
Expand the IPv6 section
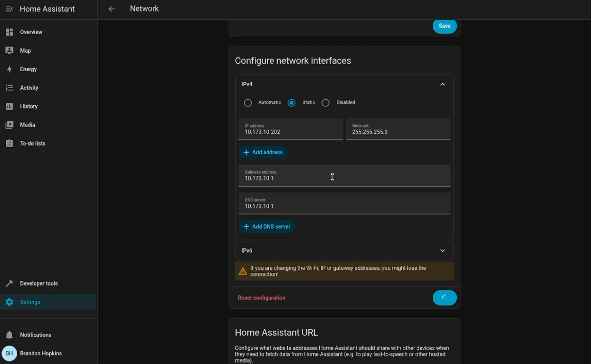click(442, 250)
